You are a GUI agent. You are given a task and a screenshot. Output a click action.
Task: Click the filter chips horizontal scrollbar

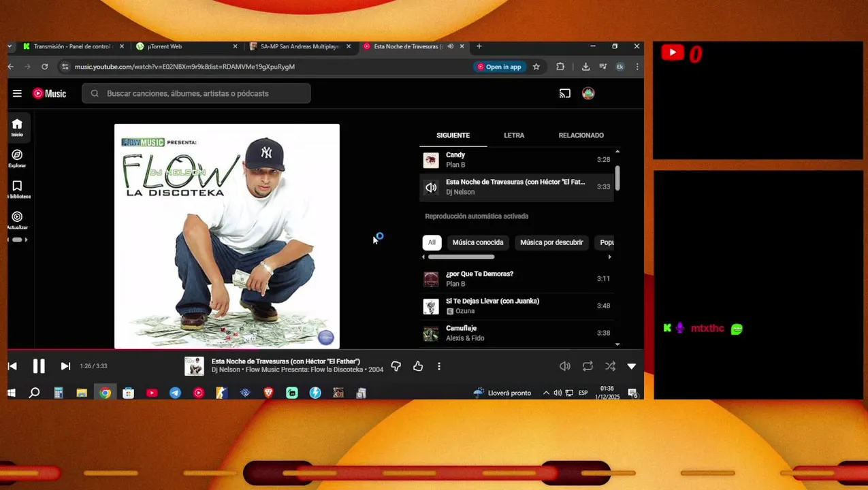[461, 257]
